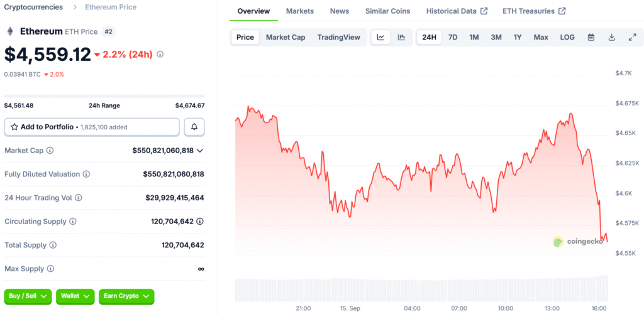The image size is (644, 314).
Task: Switch to candlestick chart icon
Action: 401,37
